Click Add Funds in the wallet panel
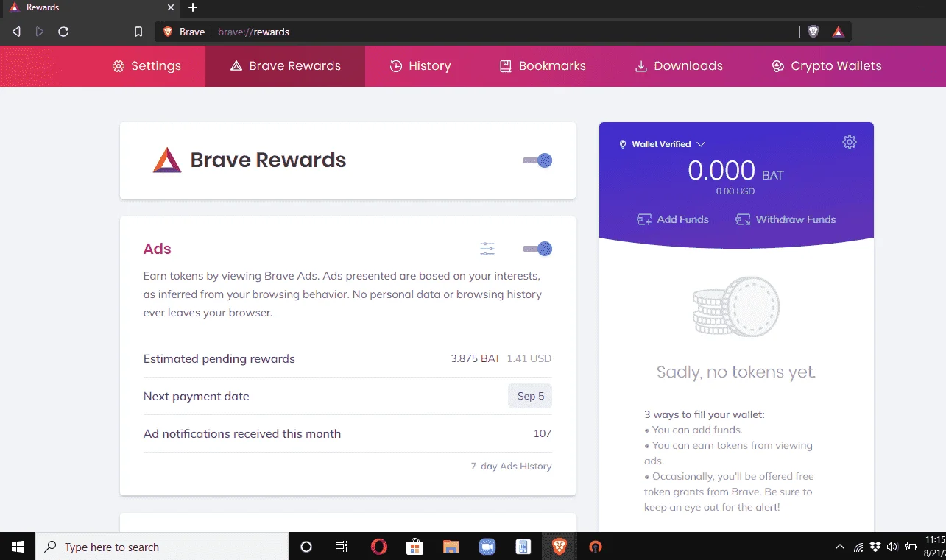This screenshot has height=560, width=946. click(x=673, y=219)
